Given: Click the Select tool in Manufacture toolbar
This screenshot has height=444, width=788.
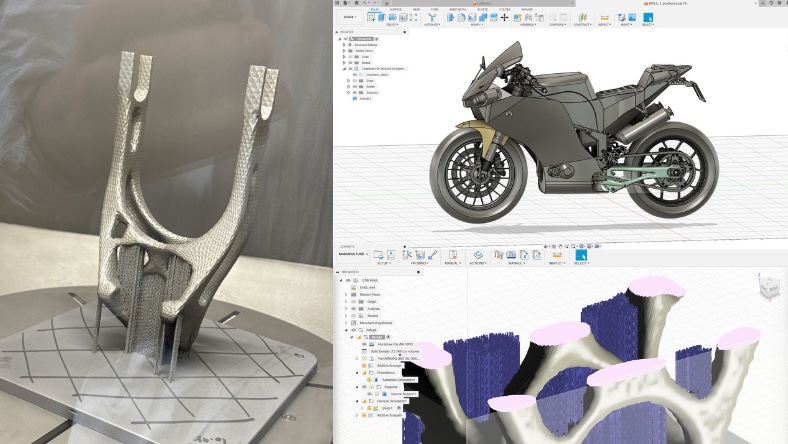Looking at the screenshot, I should (x=581, y=255).
